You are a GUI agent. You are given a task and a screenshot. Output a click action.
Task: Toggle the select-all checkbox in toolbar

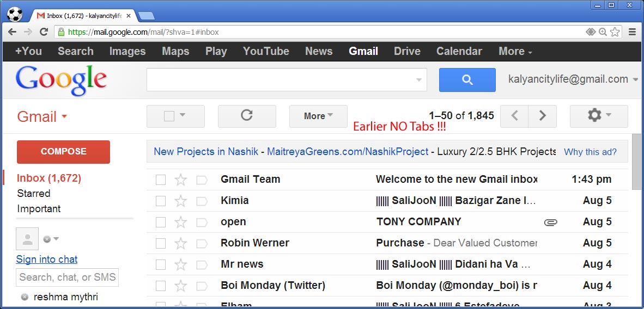169,116
